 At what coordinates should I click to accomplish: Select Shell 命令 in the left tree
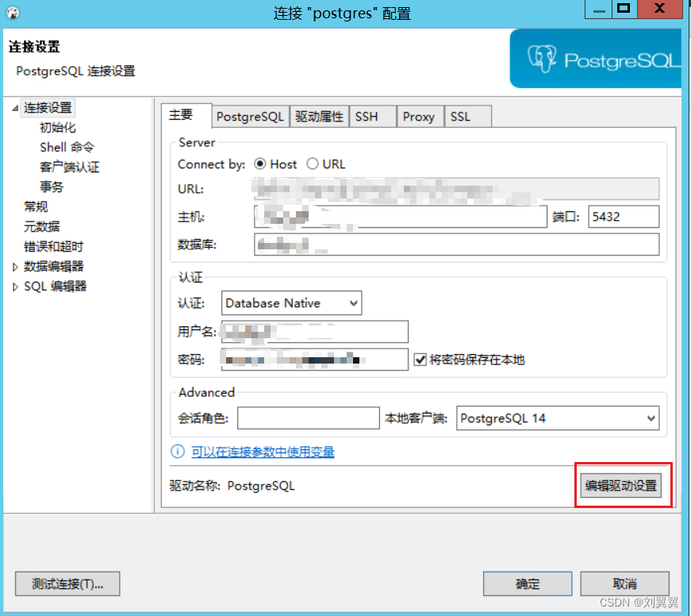point(67,148)
